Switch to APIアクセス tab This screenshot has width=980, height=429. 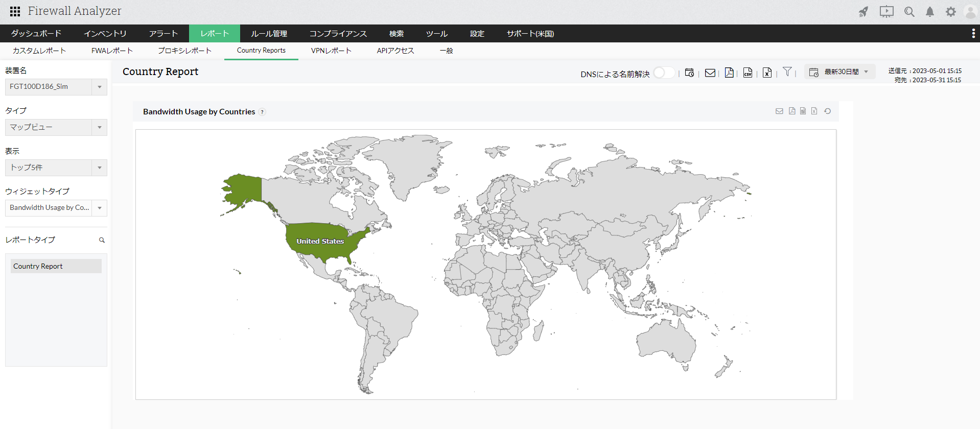[395, 51]
